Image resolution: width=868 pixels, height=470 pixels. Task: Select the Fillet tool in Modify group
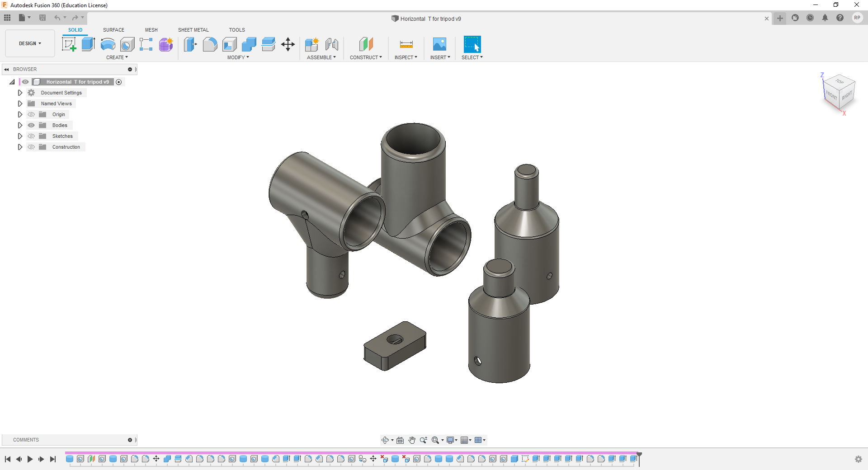(x=210, y=44)
